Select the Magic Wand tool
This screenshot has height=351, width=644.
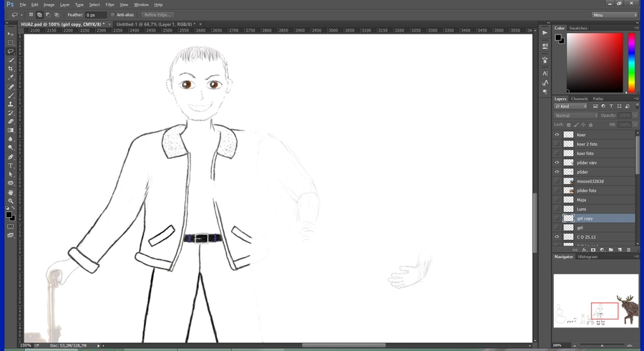click(11, 60)
